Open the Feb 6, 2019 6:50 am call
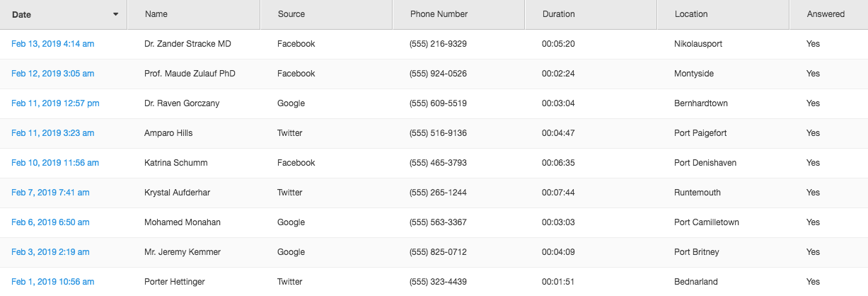The height and width of the screenshot is (296, 868). tap(50, 222)
